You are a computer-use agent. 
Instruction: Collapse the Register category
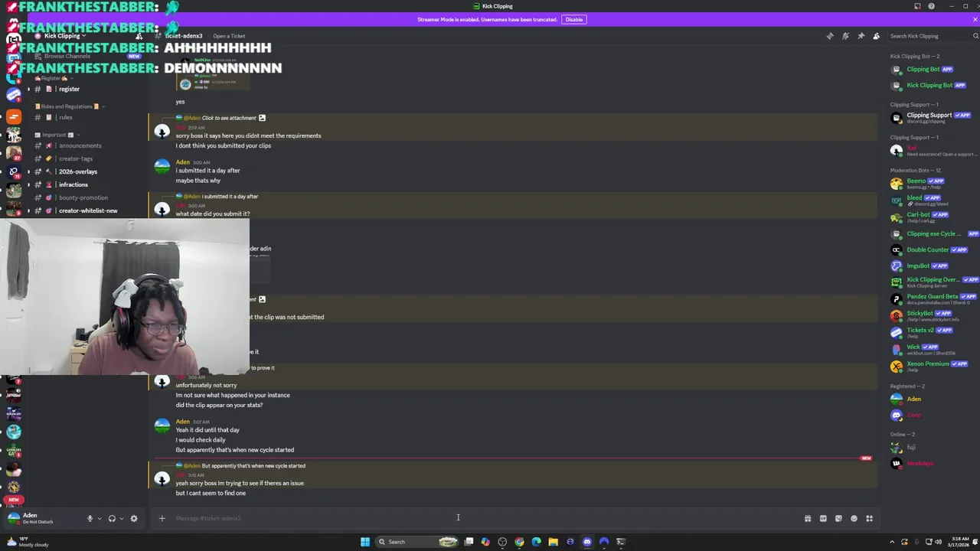(x=55, y=78)
